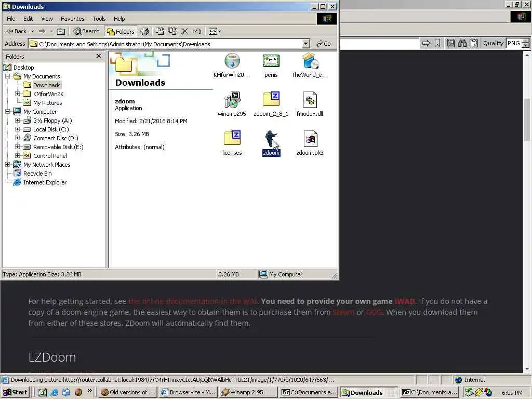This screenshot has width=532, height=399.
Task: Select the zdoom.pk3 file
Action: [310, 143]
